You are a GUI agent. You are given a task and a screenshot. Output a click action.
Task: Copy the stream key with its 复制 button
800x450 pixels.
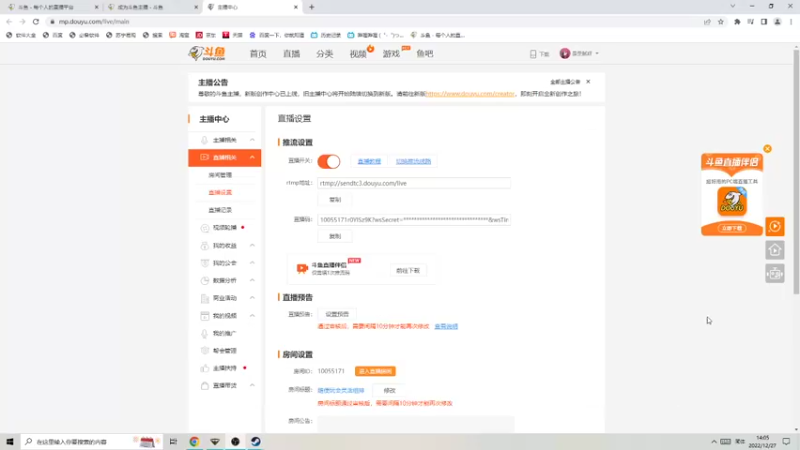[335, 236]
